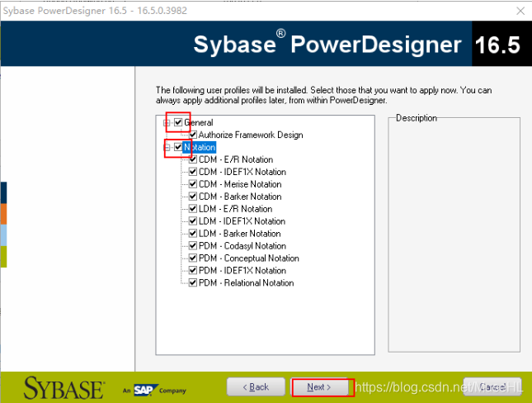The width and height of the screenshot is (532, 403).
Task: Select PDM - IDEF1X Notation row text
Action: [x=242, y=271]
